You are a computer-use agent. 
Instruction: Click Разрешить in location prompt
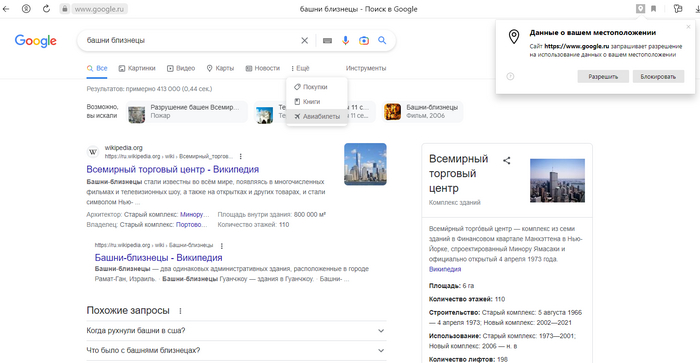[x=603, y=77]
